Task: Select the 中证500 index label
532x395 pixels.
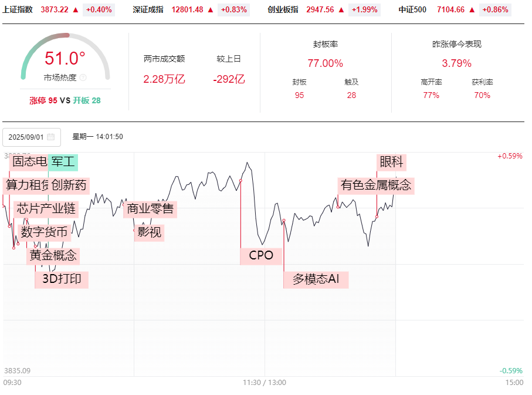Action: [x=412, y=9]
